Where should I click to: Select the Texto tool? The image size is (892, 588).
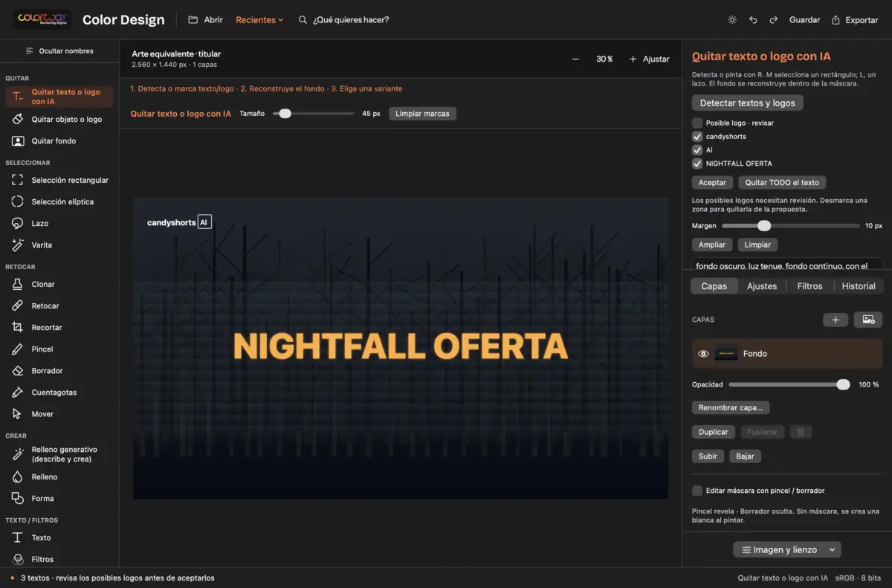pos(59,537)
